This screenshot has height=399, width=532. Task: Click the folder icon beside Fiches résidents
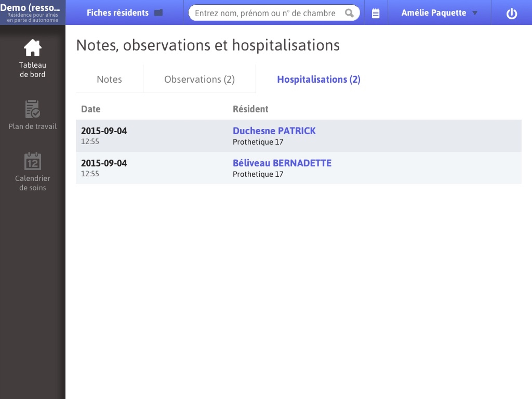click(x=159, y=12)
